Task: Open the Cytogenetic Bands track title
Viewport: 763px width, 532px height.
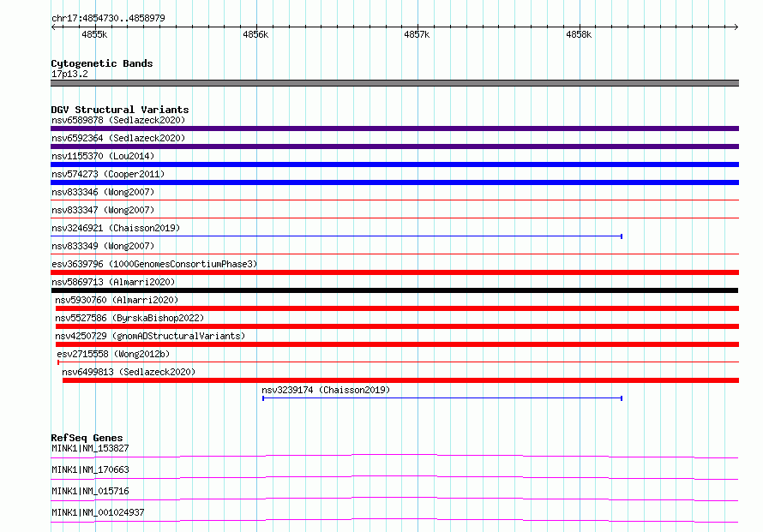Action: click(102, 63)
